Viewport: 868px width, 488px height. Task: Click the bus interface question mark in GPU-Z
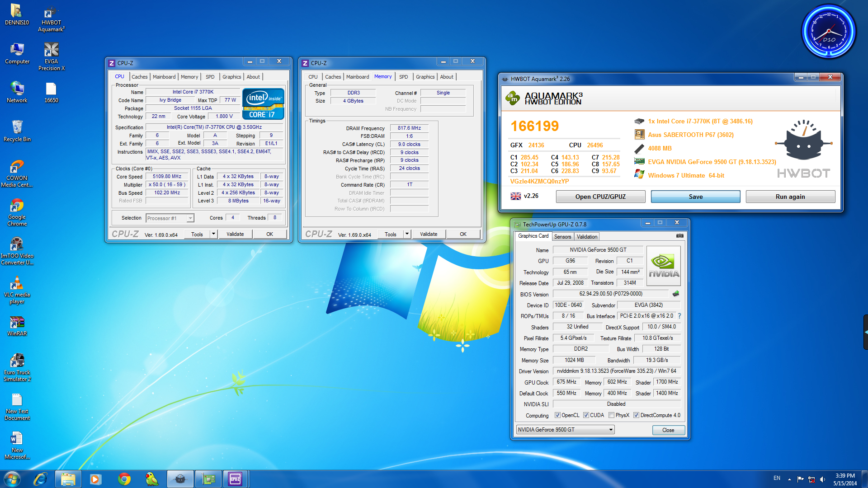(x=679, y=316)
